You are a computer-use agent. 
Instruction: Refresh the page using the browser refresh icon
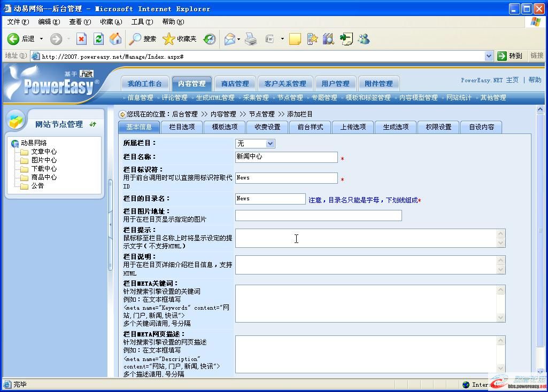[x=98, y=38]
